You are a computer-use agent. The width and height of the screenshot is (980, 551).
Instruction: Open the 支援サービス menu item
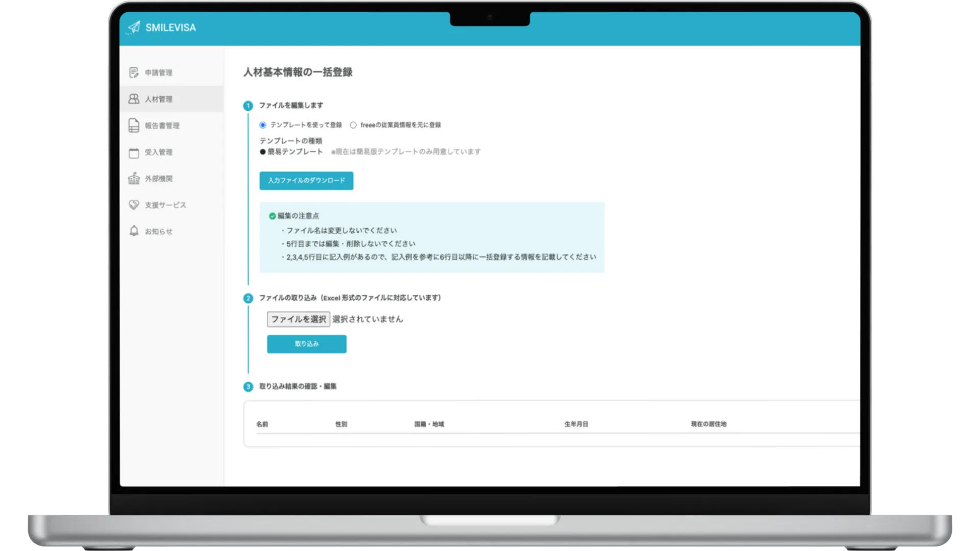pyautogui.click(x=165, y=205)
